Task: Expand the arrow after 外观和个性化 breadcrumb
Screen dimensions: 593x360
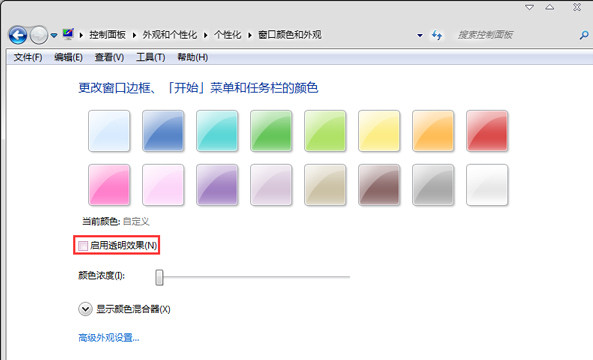Action: click(206, 35)
